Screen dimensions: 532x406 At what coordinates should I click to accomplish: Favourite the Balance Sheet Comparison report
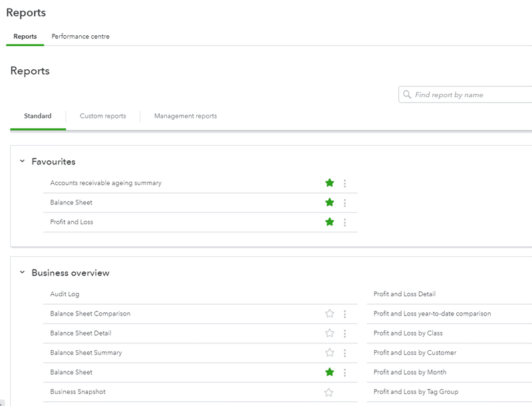pyautogui.click(x=329, y=313)
